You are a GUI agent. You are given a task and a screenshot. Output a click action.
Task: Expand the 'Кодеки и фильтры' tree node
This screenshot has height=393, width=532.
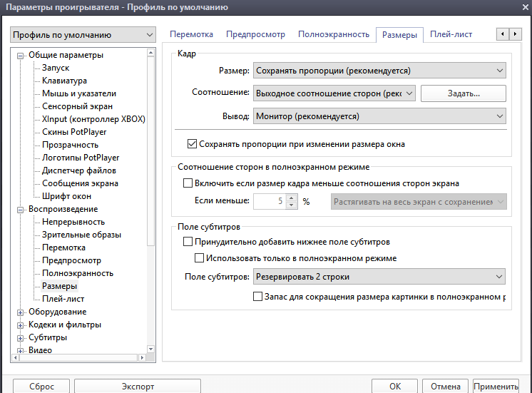coord(21,325)
